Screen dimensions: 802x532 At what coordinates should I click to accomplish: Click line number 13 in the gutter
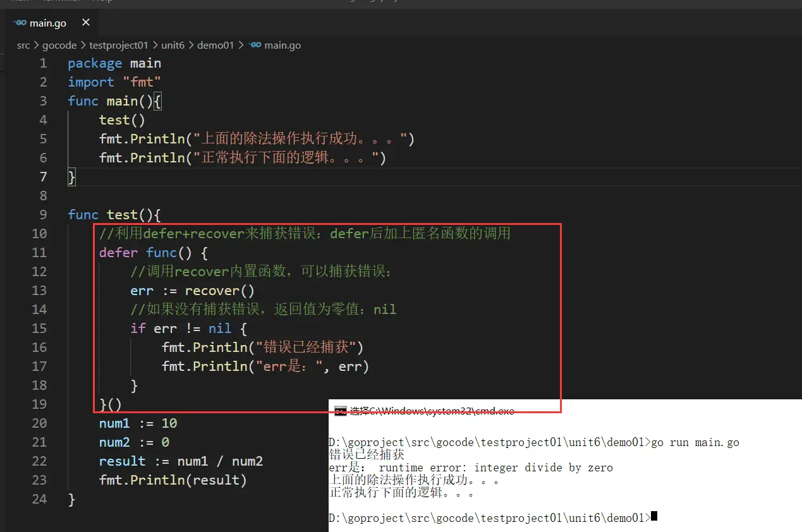coord(39,290)
